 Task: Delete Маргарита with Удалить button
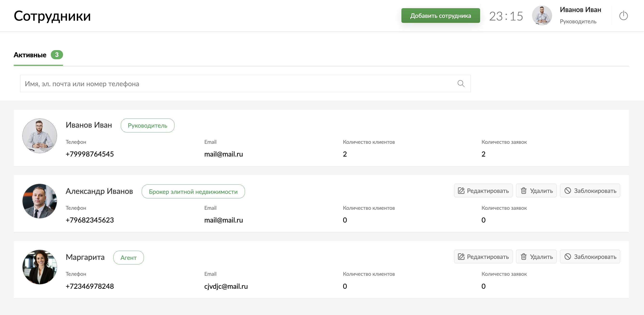pyautogui.click(x=536, y=257)
